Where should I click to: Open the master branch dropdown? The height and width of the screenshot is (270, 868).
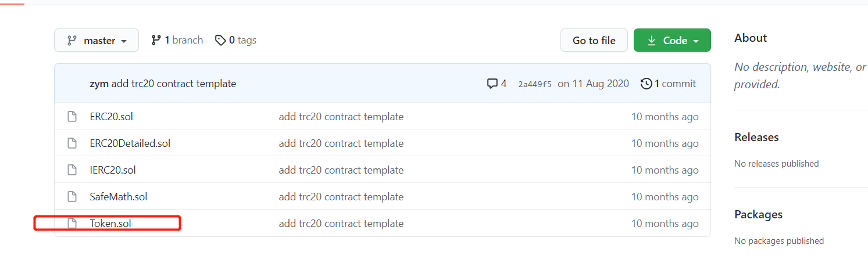pyautogui.click(x=97, y=40)
